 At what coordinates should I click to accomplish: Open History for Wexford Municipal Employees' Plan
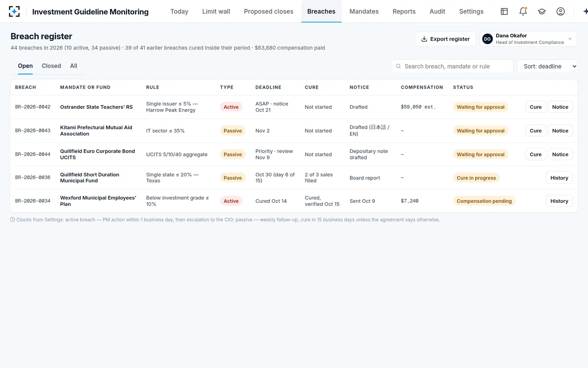point(559,201)
